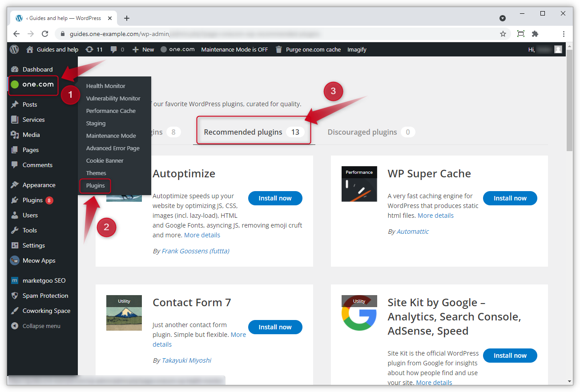Toggle Maintenance Mode from the admin bar
The width and height of the screenshot is (580, 392).
coord(234,49)
